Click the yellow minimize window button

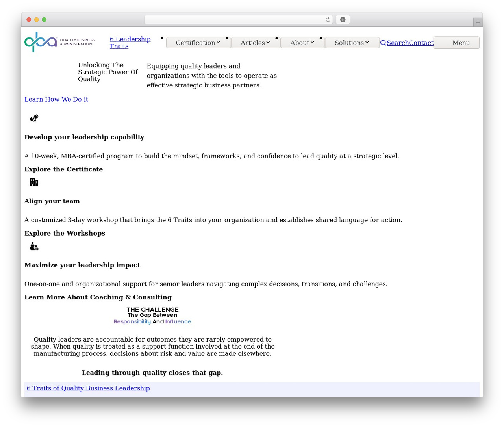[37, 20]
